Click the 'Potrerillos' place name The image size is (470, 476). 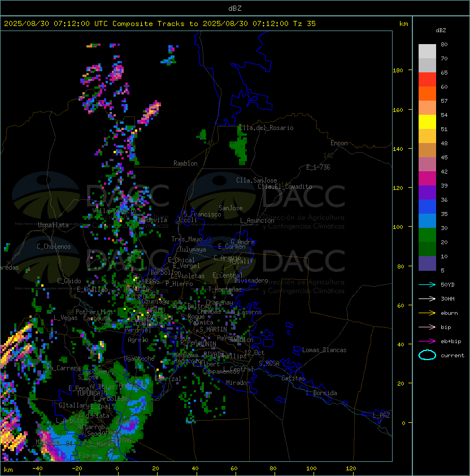pos(94,312)
